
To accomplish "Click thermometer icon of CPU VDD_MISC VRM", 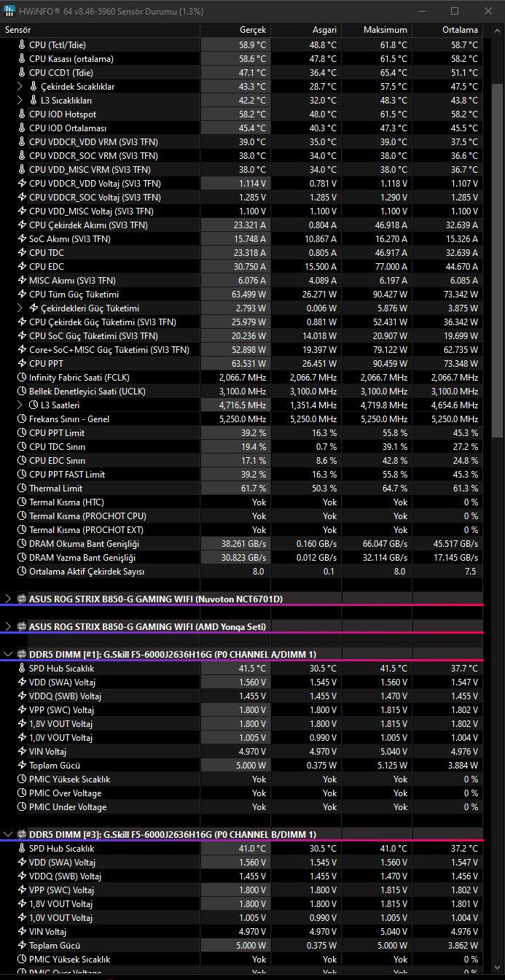I will 21,169.
